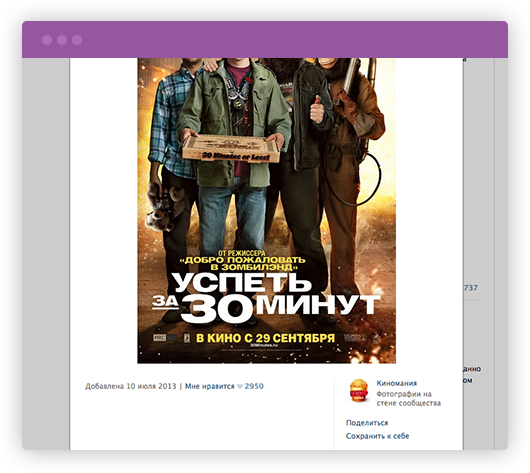Open the 2950 likes count
This screenshot has width=530, height=473.
pos(254,386)
